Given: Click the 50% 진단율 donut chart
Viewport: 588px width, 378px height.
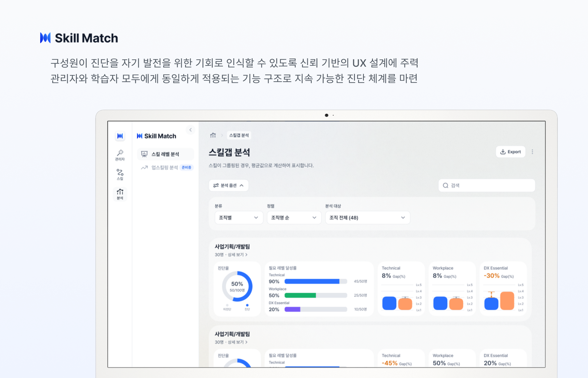Looking at the screenshot, I should tap(237, 286).
